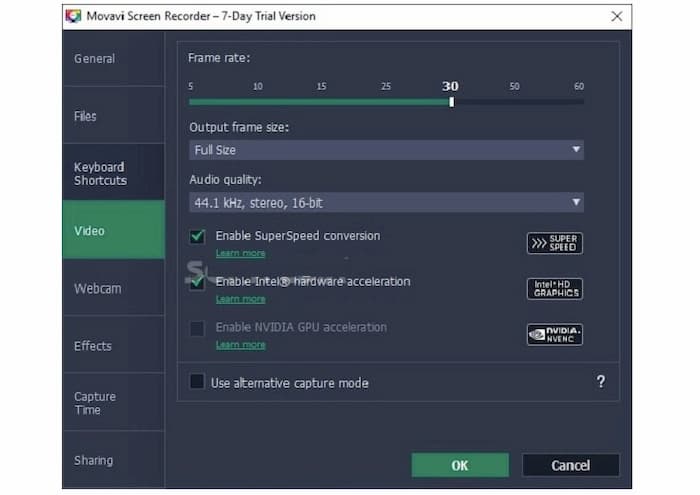Uncheck Intel hardware acceleration
Image resolution: width=700 pixels, height=495 pixels.
pyautogui.click(x=197, y=282)
